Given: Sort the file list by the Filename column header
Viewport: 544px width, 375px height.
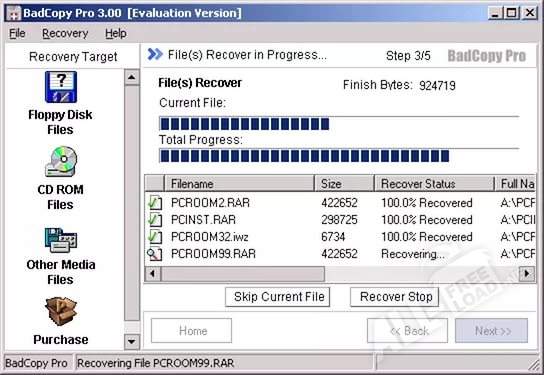Looking at the screenshot, I should (239, 184).
